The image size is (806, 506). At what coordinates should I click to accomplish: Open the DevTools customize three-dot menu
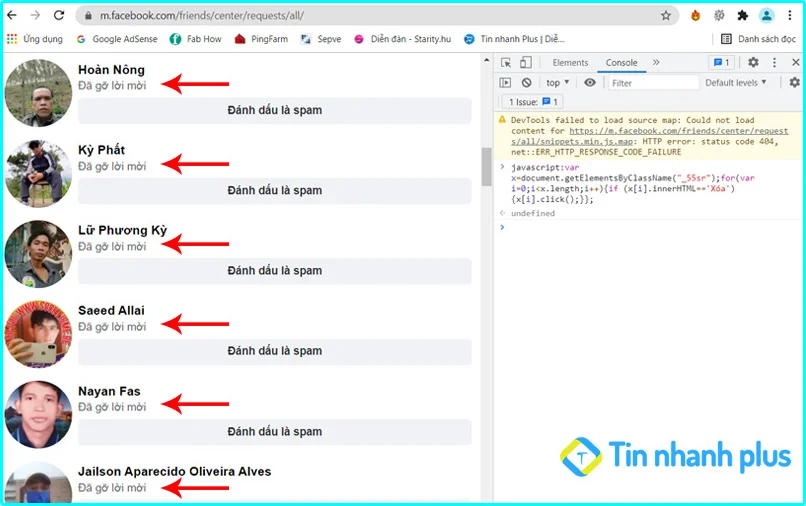click(x=774, y=63)
